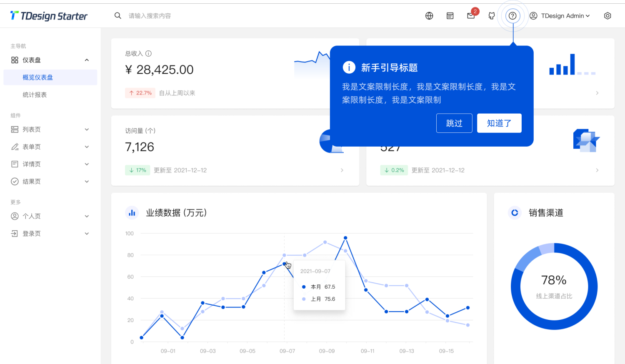Collapse the 仪表盘 section
The height and width of the screenshot is (364, 625).
pos(87,60)
